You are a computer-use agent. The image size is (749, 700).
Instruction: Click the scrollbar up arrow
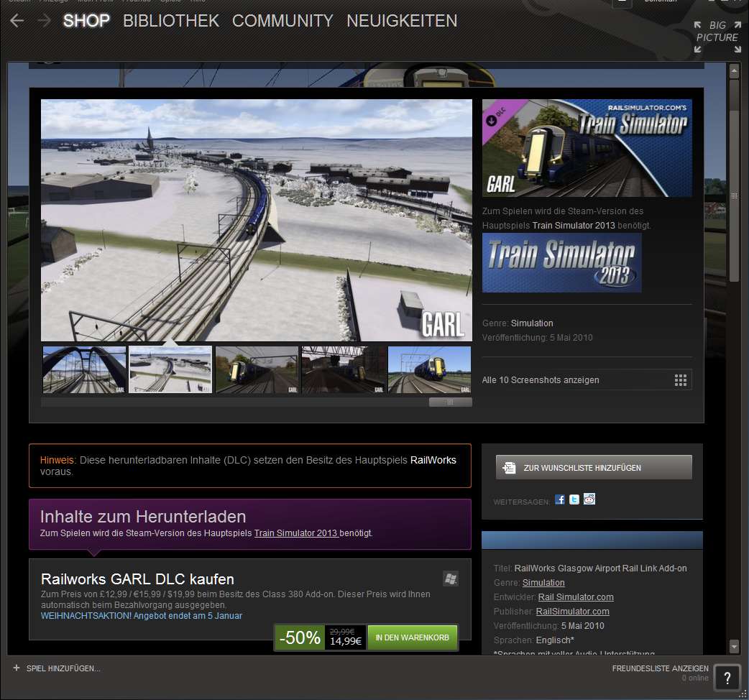coord(734,72)
